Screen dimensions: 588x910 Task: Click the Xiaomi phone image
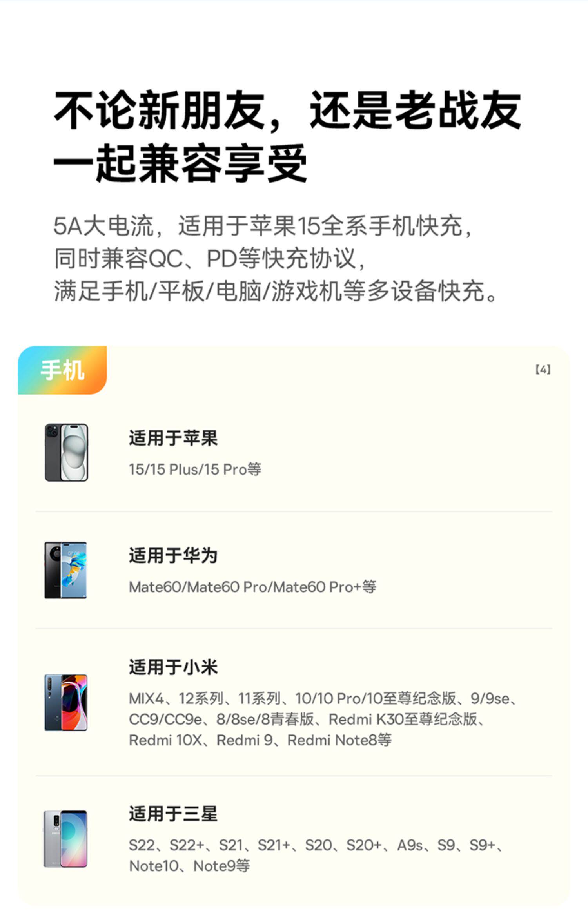tap(66, 702)
